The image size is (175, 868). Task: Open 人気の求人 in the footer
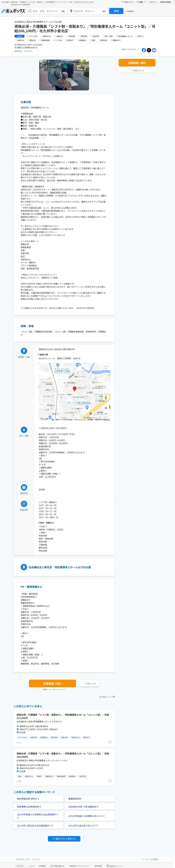(19, 866)
